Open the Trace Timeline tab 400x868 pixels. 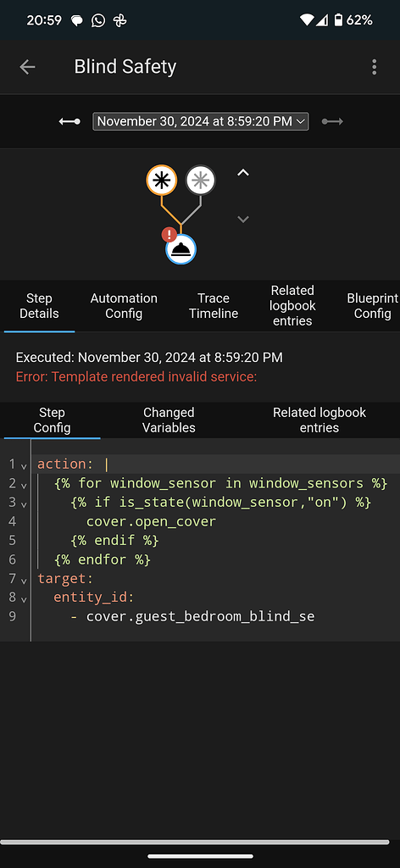214,305
